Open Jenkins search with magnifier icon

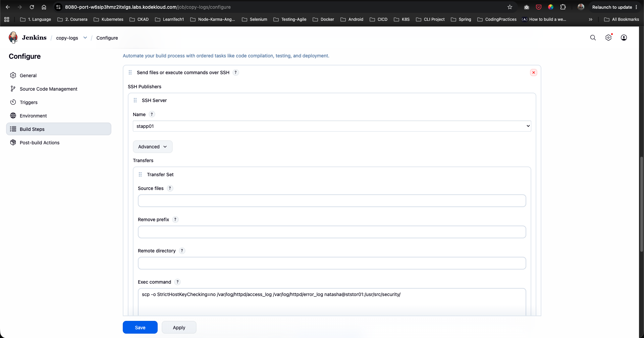coord(593,38)
